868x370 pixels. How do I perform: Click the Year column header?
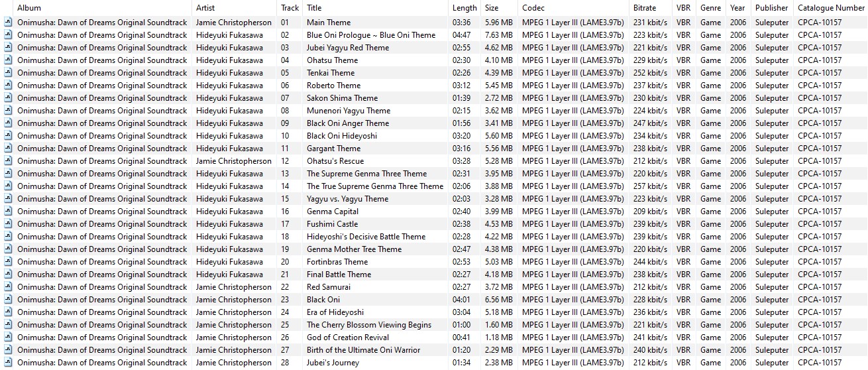(x=737, y=8)
